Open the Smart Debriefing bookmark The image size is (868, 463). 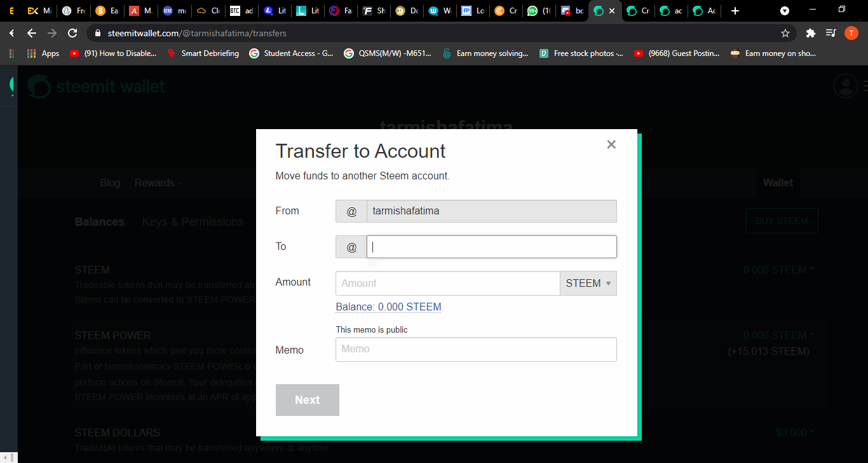pyautogui.click(x=203, y=53)
